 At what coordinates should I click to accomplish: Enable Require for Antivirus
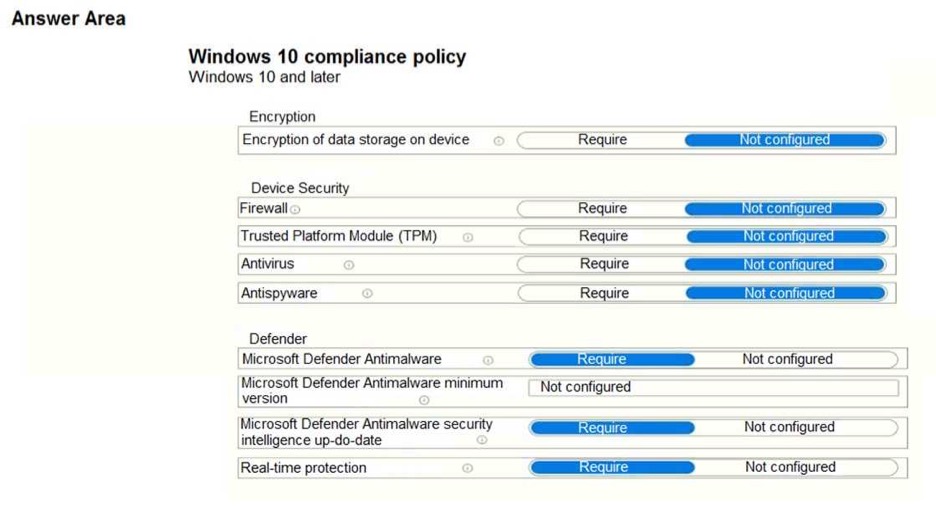pyautogui.click(x=603, y=264)
